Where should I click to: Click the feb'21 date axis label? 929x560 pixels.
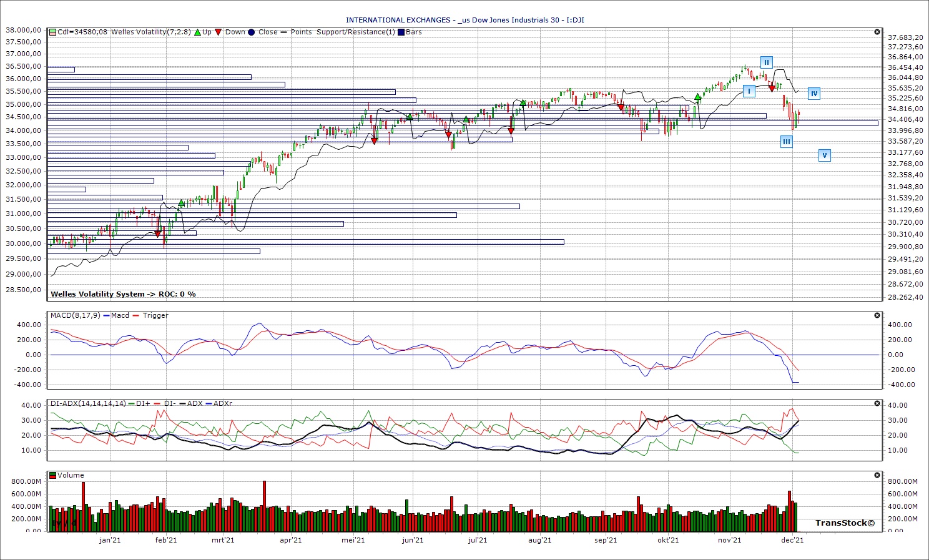[166, 540]
